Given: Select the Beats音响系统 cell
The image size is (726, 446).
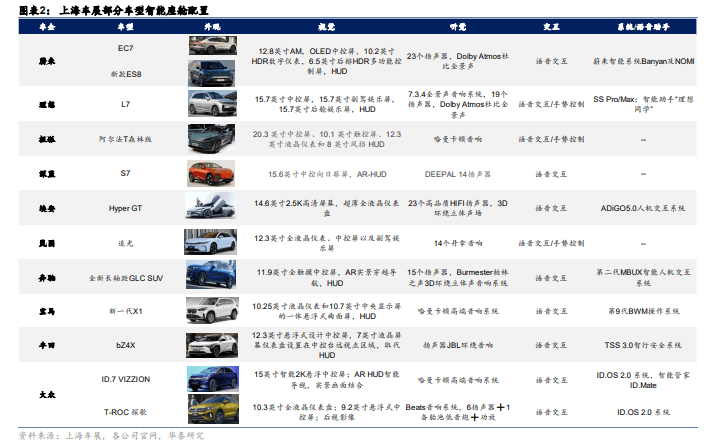Looking at the screenshot, I should pyautogui.click(x=457, y=412).
